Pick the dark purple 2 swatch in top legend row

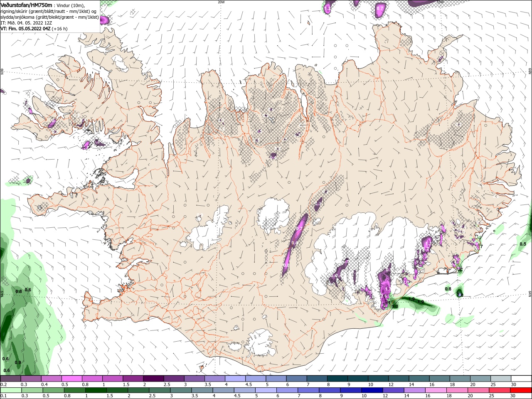tap(153, 379)
